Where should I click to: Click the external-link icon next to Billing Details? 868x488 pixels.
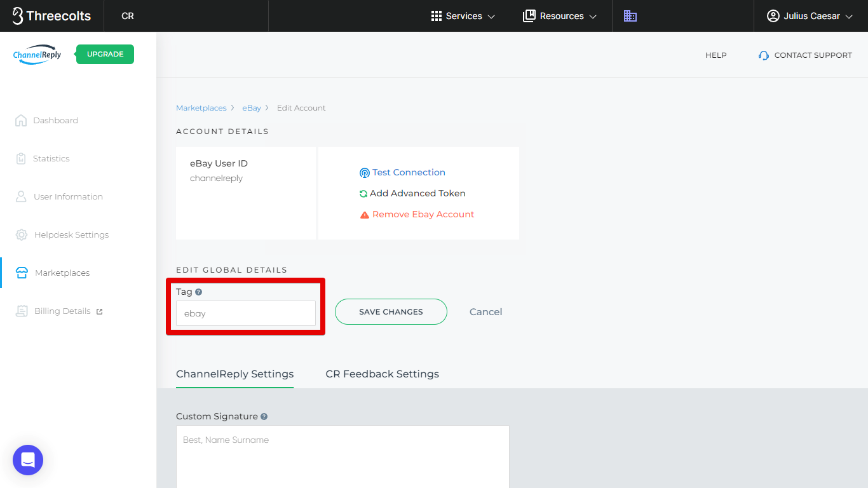[x=99, y=311]
